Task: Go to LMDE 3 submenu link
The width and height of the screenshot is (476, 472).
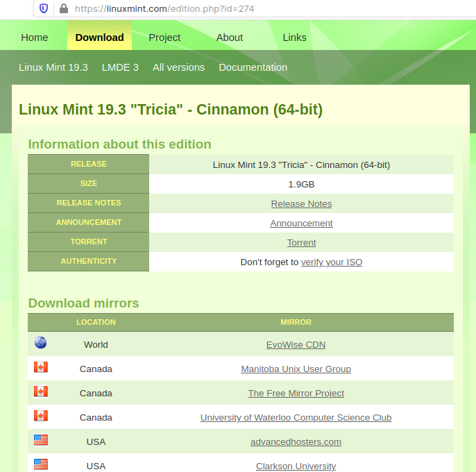Action: tap(120, 67)
